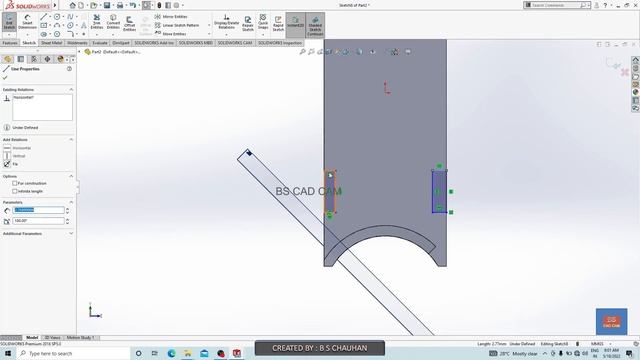This screenshot has height=360, width=640.
Task: Collapse the Options section
Action: click(x=71, y=176)
